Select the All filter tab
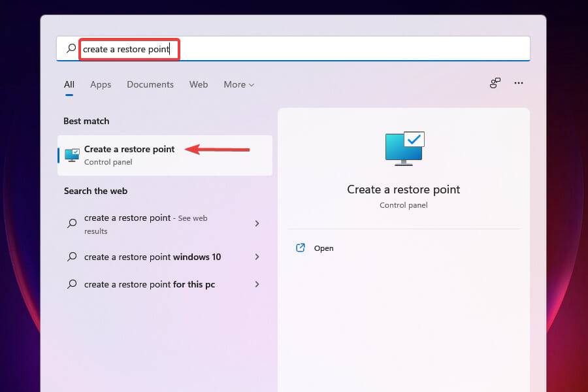Image resolution: width=588 pixels, height=392 pixels. [69, 84]
